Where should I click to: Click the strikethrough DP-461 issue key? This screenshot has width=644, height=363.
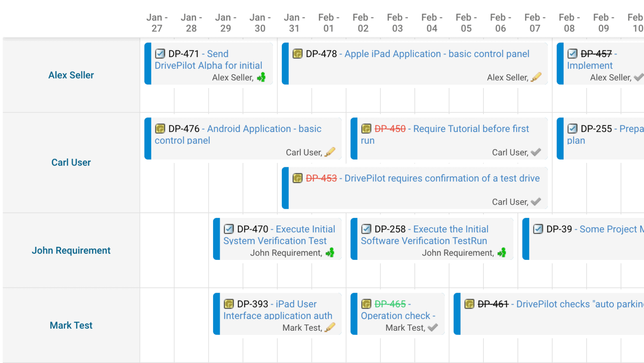(493, 304)
